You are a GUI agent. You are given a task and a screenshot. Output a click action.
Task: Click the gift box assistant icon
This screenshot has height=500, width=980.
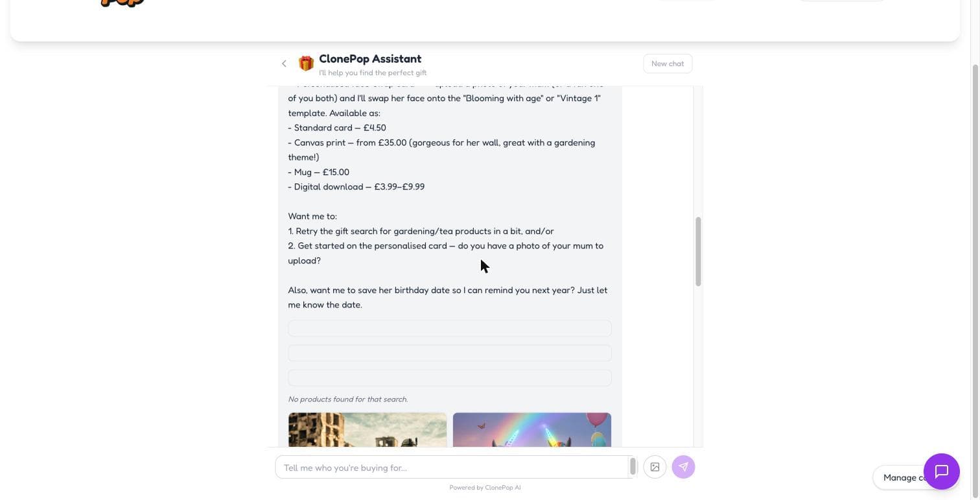pos(306,64)
